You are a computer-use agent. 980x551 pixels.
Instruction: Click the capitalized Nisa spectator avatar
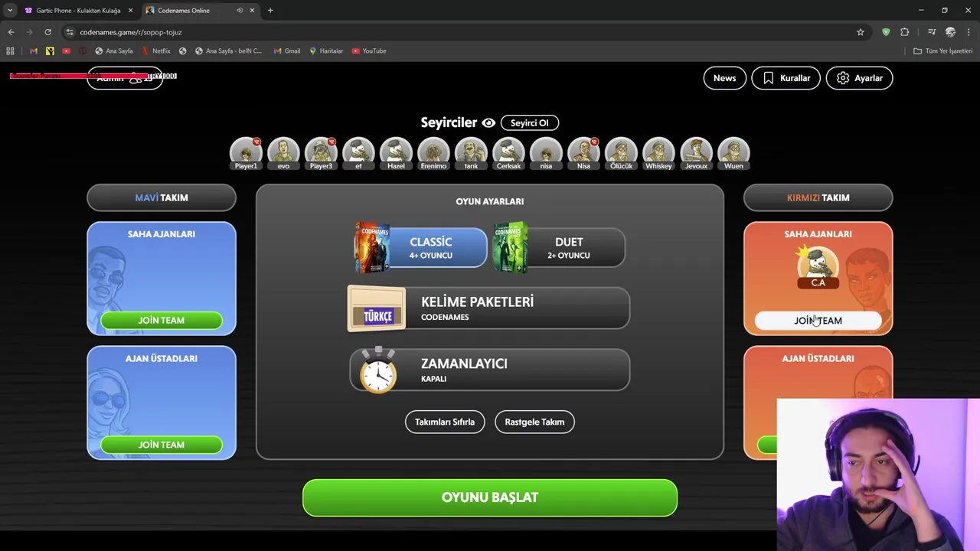tap(583, 152)
